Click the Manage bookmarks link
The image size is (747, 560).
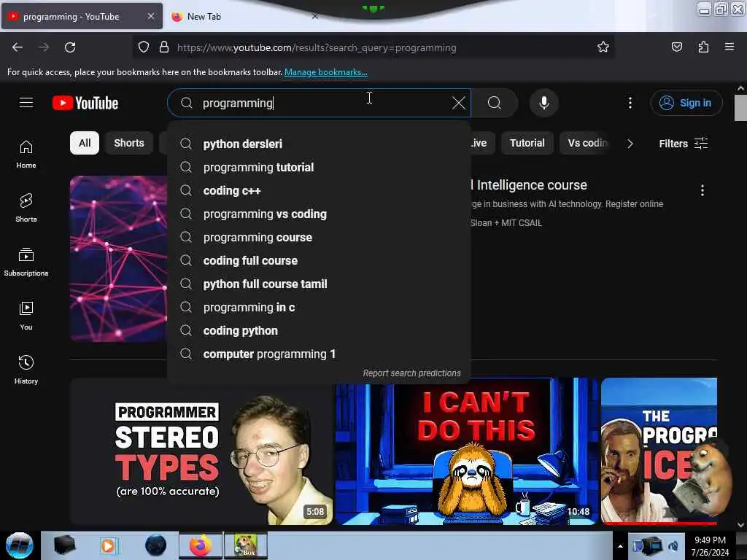326,72
